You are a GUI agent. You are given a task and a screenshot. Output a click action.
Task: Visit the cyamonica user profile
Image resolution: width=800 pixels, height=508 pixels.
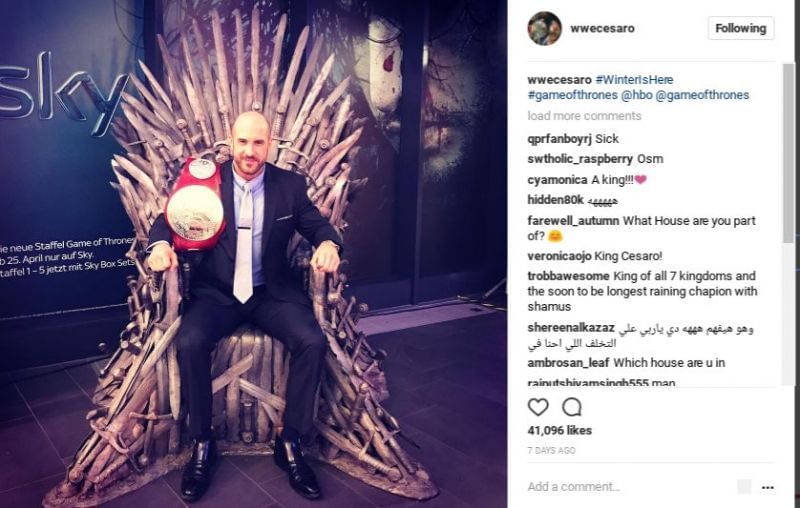557,180
